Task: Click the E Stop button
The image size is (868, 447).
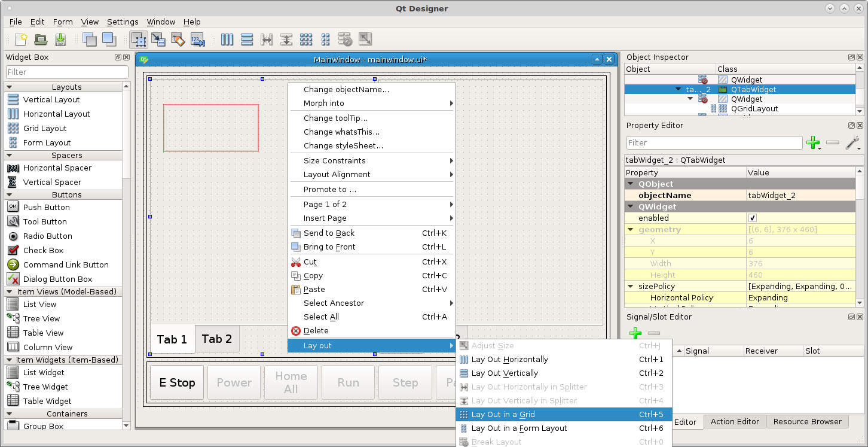Action: (177, 382)
